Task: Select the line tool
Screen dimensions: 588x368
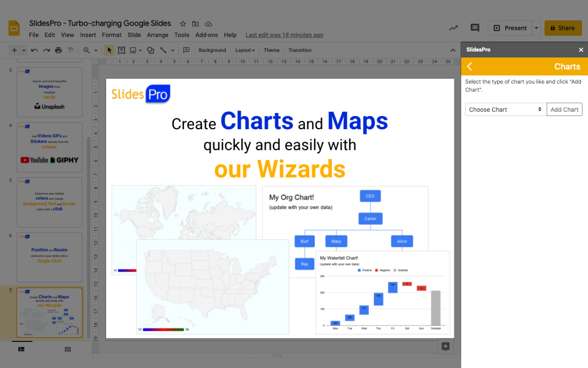Action: [163, 50]
